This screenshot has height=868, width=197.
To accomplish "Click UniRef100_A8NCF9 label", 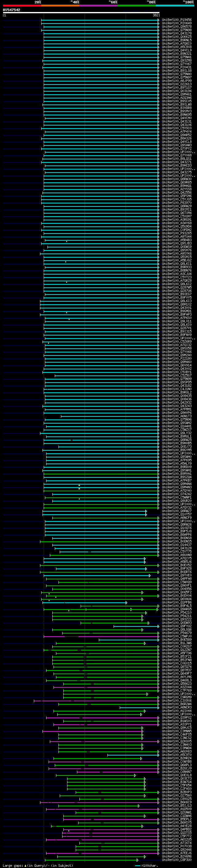I will [x=176, y=518].
